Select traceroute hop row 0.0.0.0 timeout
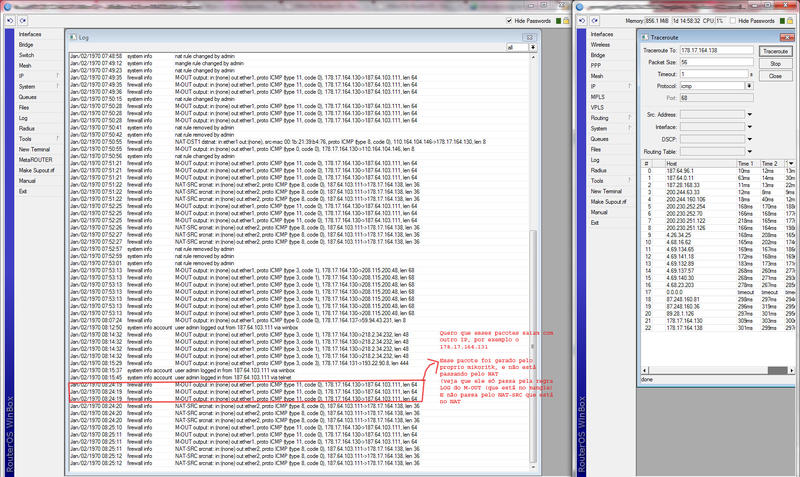 pyautogui.click(x=718, y=292)
